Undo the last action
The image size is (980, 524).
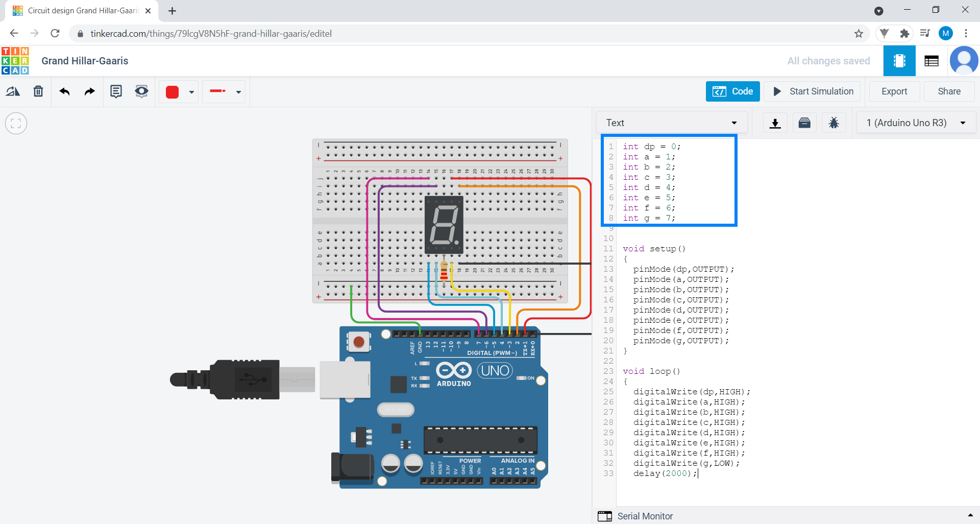pyautogui.click(x=64, y=91)
